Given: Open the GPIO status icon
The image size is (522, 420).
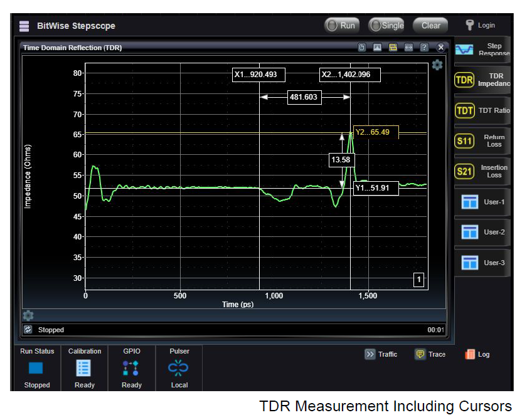Looking at the screenshot, I should [130, 368].
